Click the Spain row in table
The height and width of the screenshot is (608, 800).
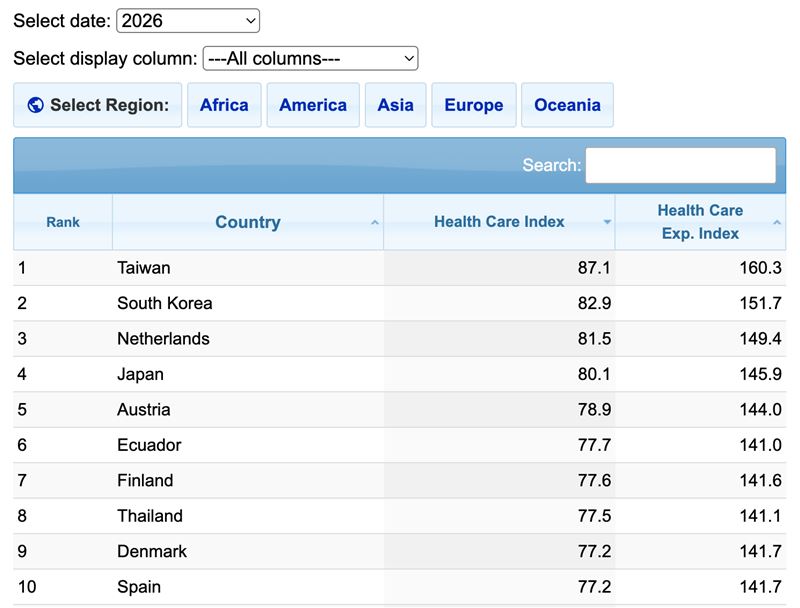click(139, 587)
